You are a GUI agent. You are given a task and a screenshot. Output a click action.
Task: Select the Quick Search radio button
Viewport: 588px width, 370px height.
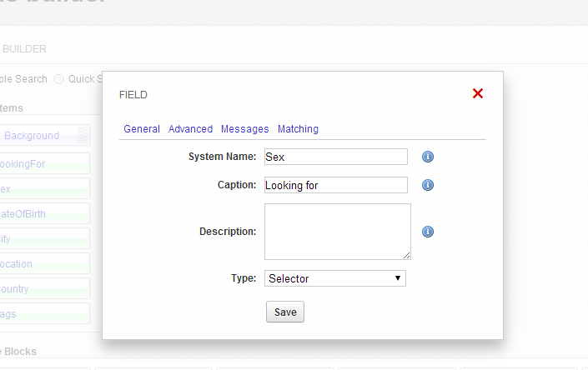59,79
